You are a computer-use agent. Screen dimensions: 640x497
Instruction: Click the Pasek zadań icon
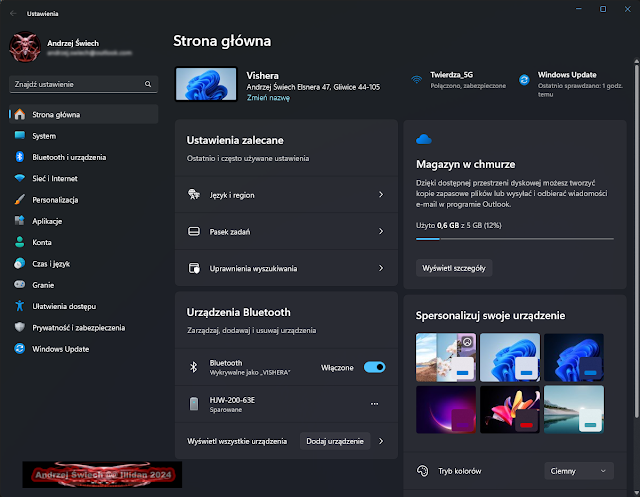click(x=194, y=231)
